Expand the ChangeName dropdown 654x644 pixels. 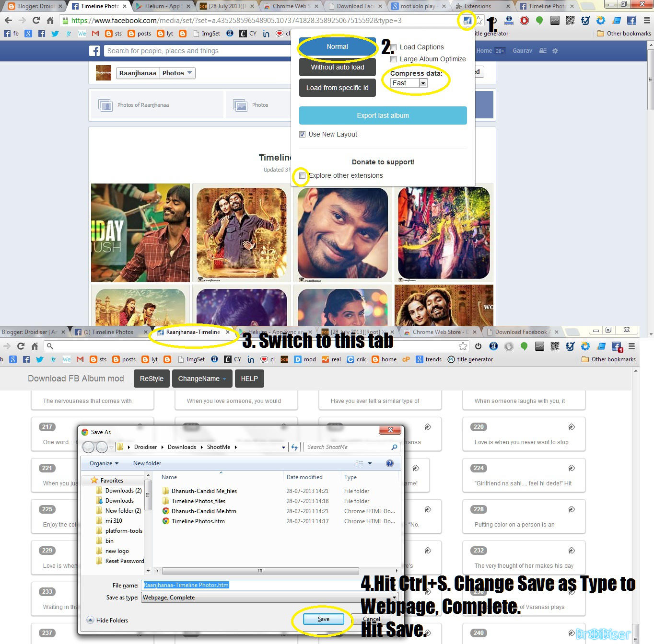[x=202, y=379]
